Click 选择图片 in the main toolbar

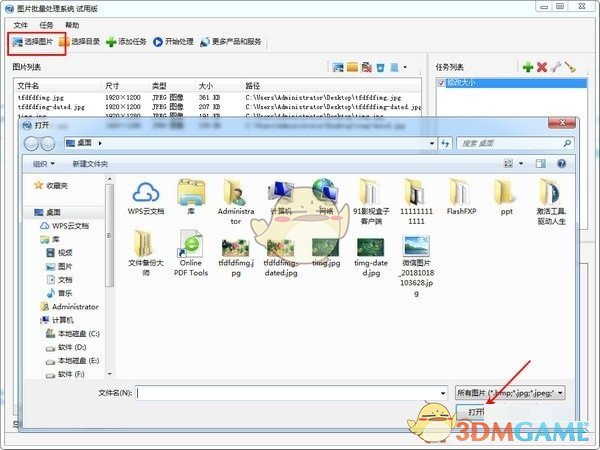pos(33,42)
